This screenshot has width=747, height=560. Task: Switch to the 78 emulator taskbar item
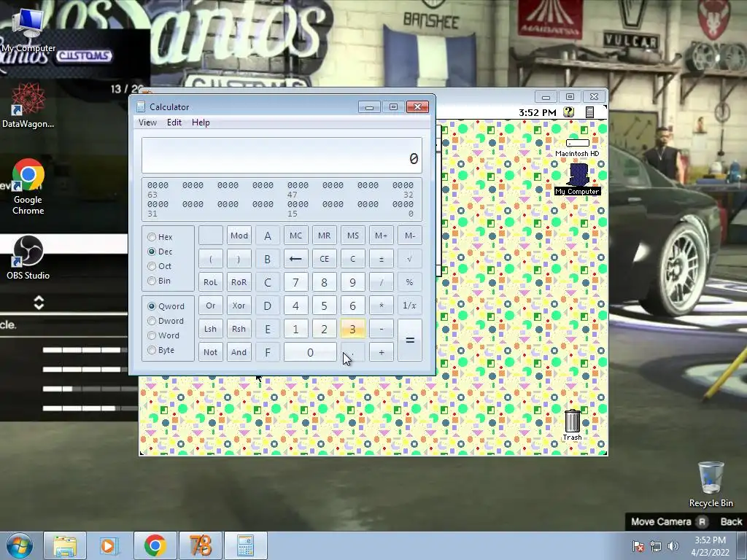[200, 545]
